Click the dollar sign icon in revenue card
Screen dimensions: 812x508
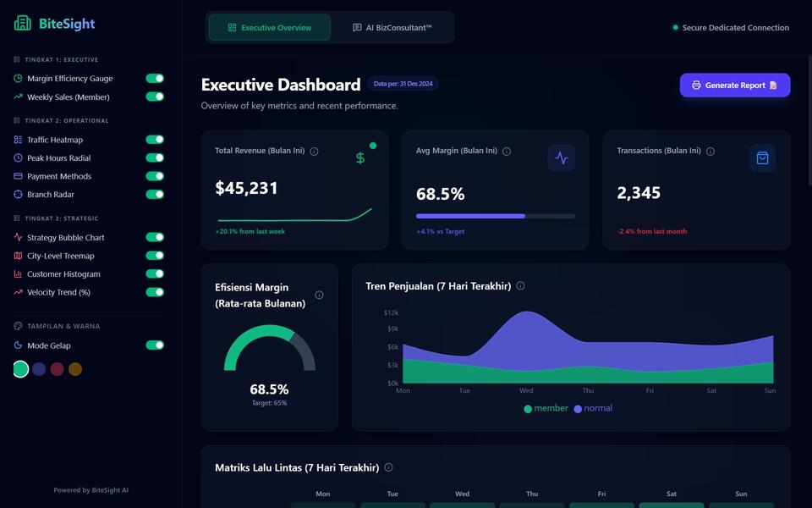pos(360,158)
